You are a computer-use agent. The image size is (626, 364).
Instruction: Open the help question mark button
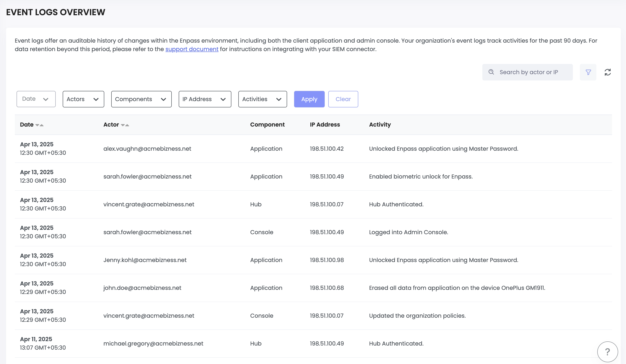click(x=607, y=352)
